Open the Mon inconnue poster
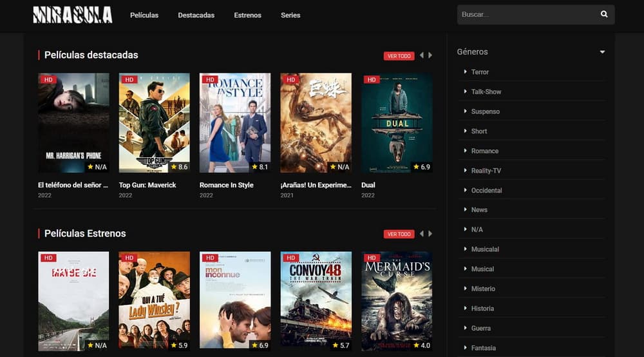 235,301
